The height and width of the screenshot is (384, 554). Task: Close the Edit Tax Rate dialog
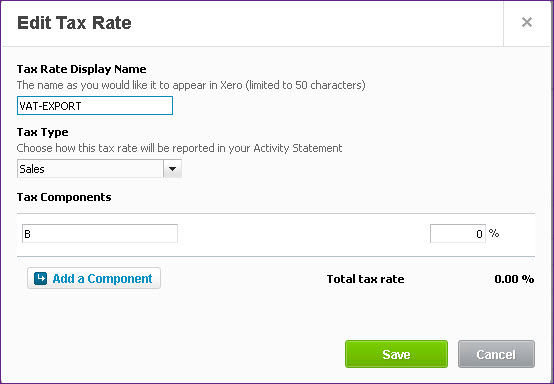coord(526,22)
